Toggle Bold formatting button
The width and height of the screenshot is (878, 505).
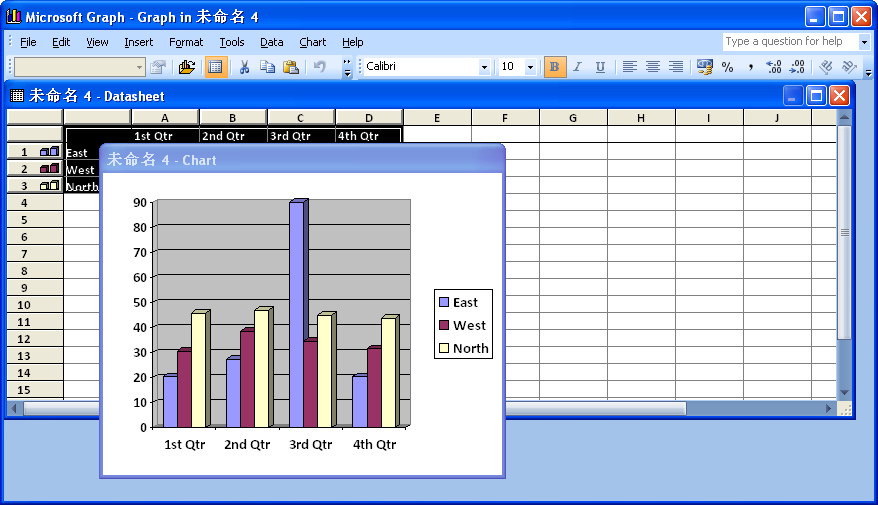point(555,67)
